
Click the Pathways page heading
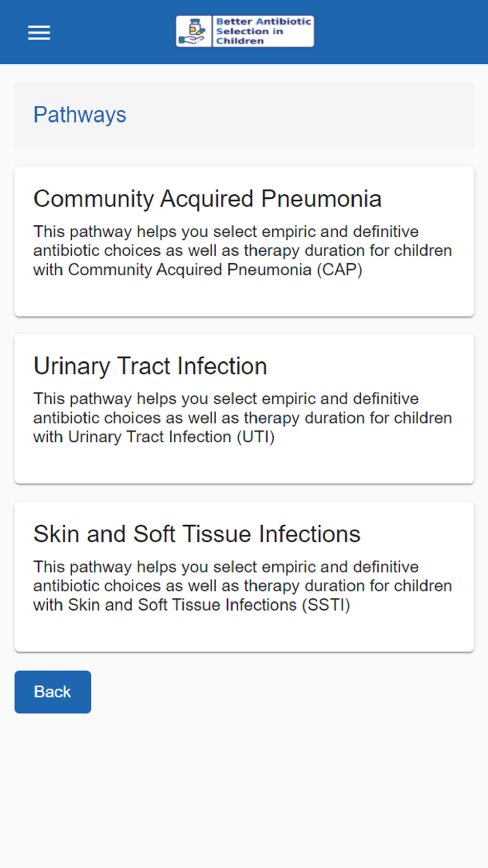click(x=80, y=115)
